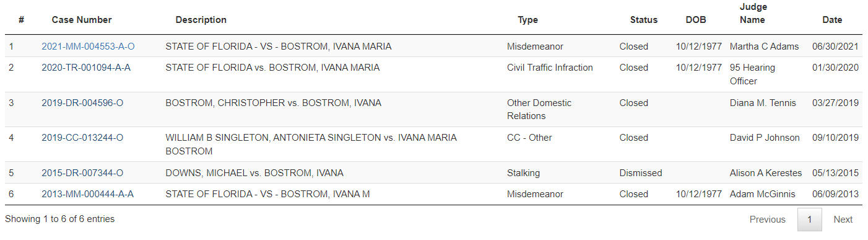Click the Dismissed status cell
Image resolution: width=868 pixels, height=240 pixels.
point(641,173)
